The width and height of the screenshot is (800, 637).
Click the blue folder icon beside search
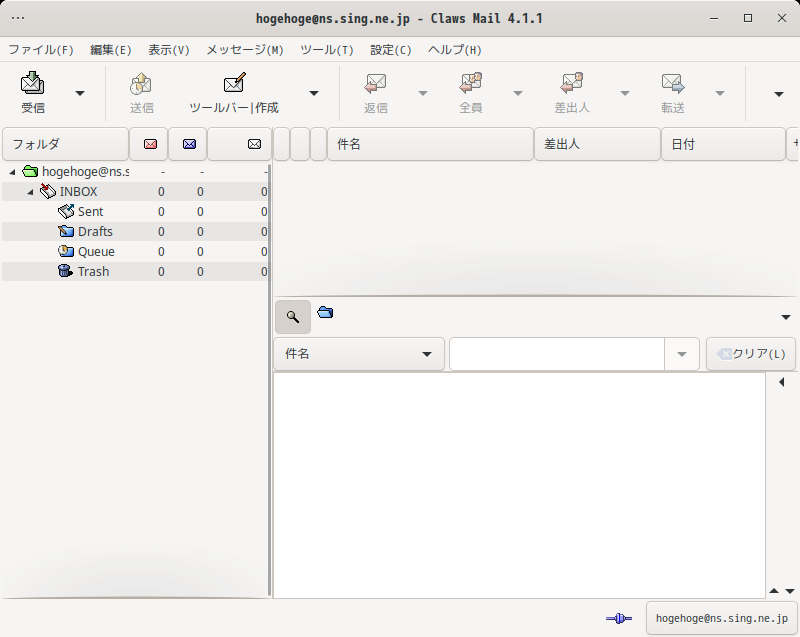325,312
